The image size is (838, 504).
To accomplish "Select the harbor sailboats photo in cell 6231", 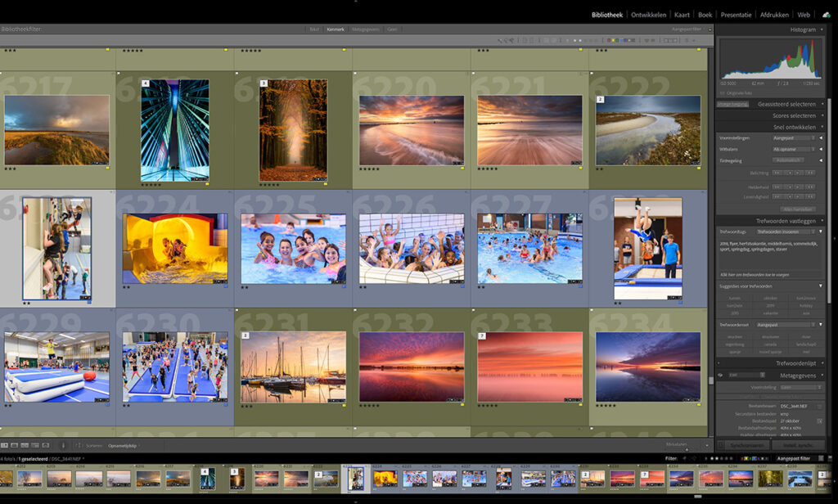I will point(293,367).
